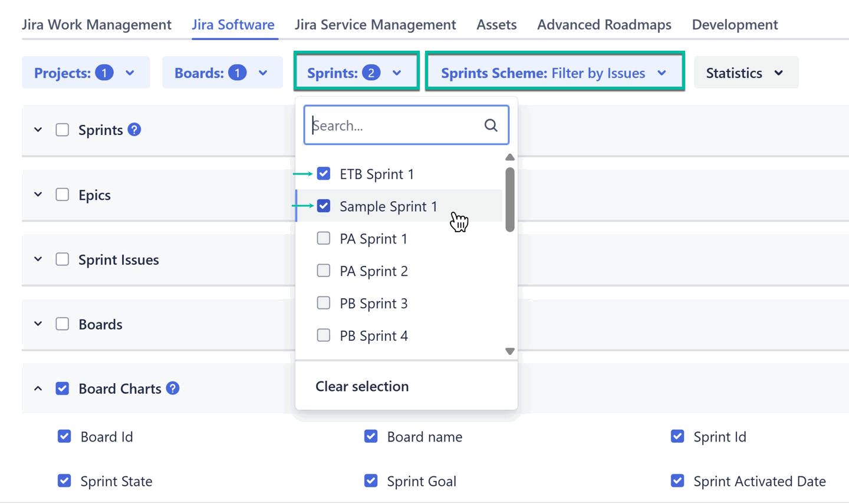The image size is (849, 504).
Task: Check the PA Sprint 2 option
Action: click(x=323, y=271)
